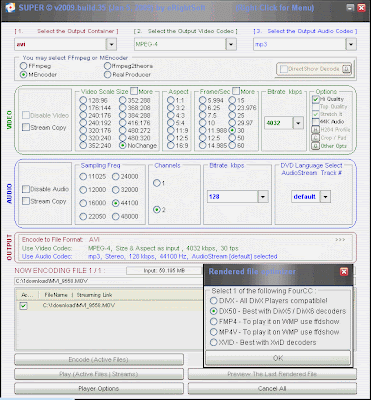
Task: Open the Output Video Codec dropdown (MPEG-4)
Action: pyautogui.click(x=231, y=44)
